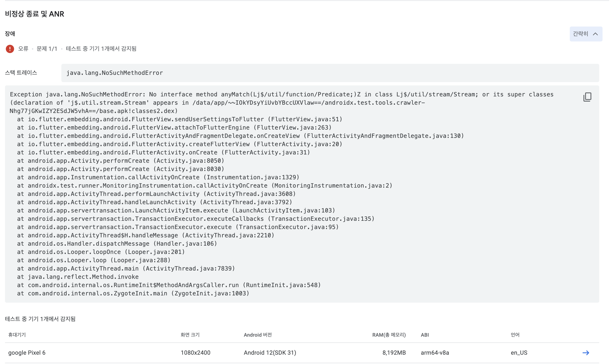This screenshot has height=364, width=610.
Task: Copy the stack trace to clipboard
Action: 587,97
